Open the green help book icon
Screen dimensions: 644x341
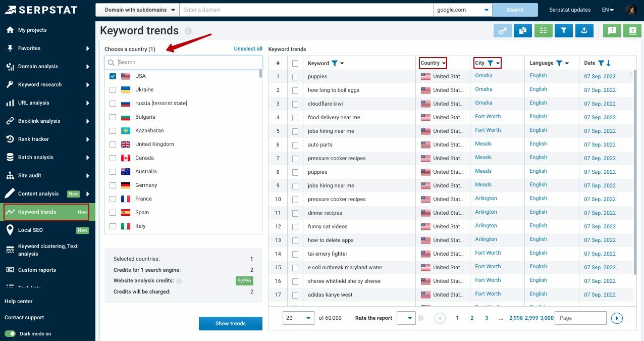632,31
